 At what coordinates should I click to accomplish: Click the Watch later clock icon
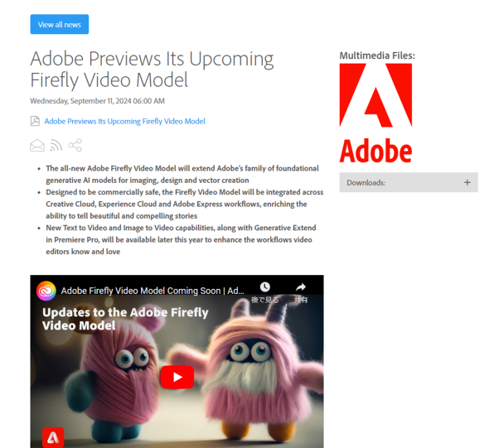(x=265, y=287)
